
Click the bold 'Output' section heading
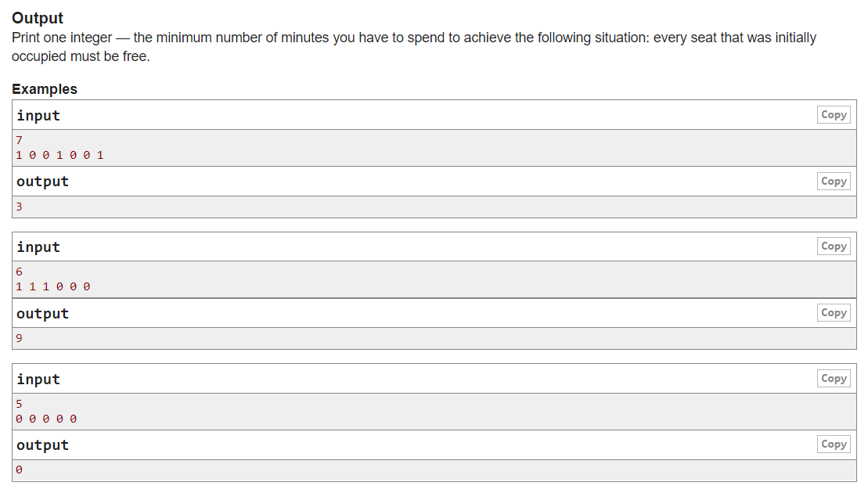pyautogui.click(x=38, y=18)
